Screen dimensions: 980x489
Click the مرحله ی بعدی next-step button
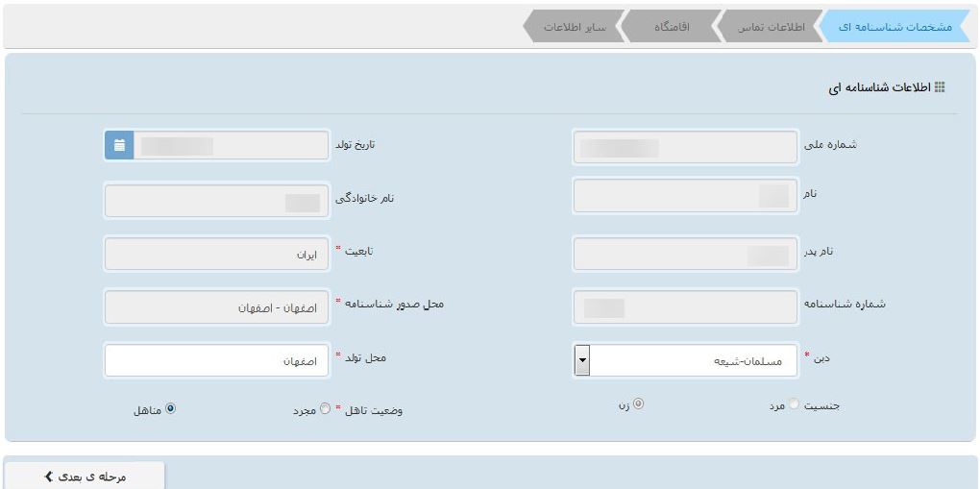pos(85,477)
